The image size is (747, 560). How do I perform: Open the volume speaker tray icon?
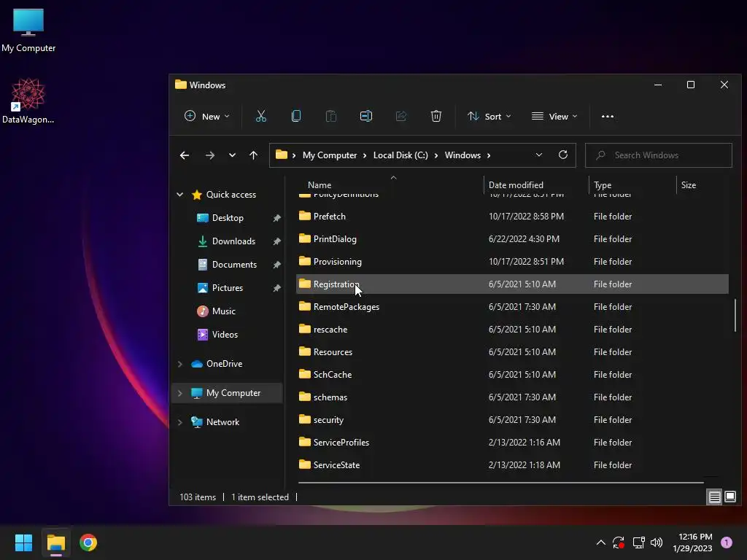tap(657, 542)
